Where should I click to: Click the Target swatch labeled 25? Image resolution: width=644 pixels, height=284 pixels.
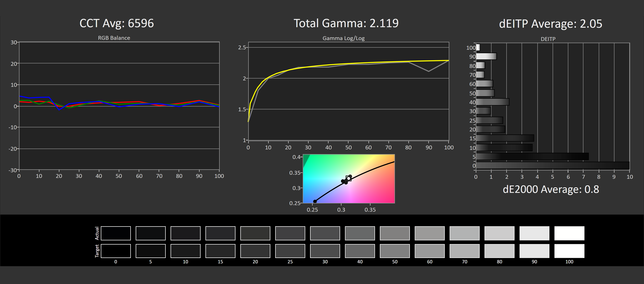tap(290, 251)
